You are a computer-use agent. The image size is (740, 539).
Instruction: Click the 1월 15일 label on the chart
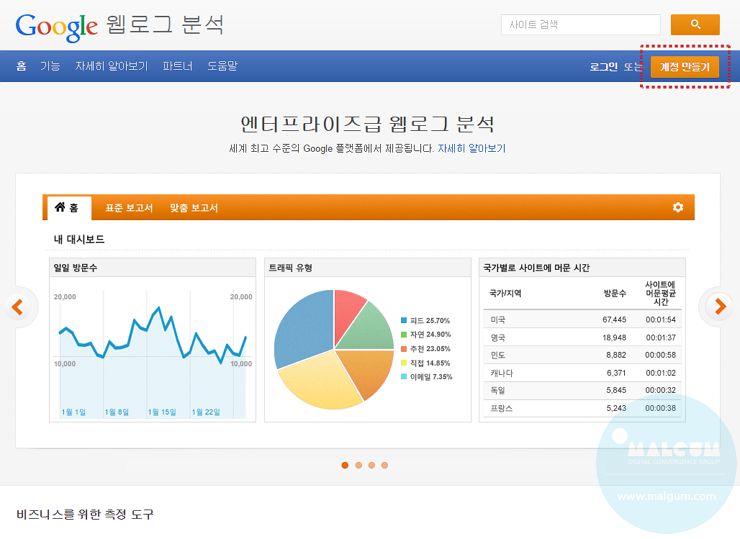(161, 412)
